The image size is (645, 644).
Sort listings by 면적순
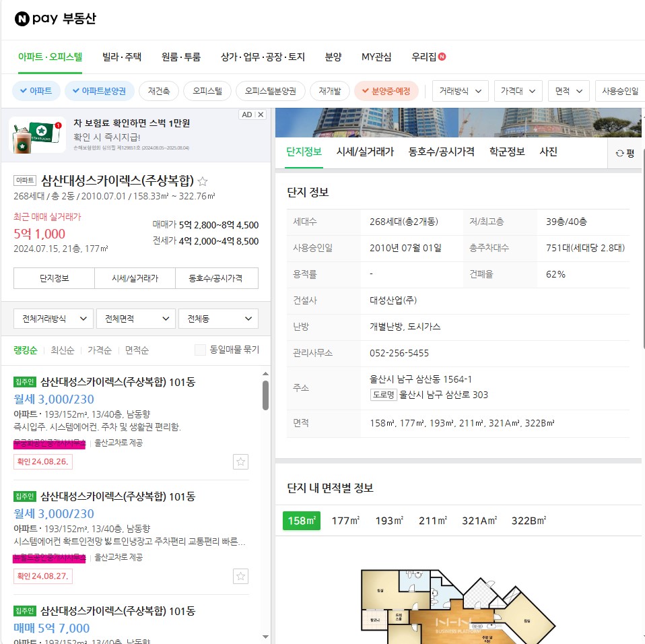(137, 350)
